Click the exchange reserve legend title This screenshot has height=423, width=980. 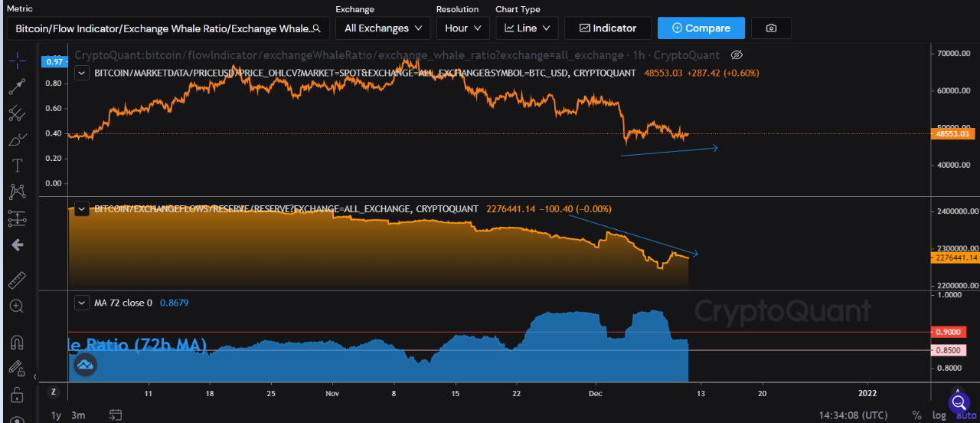pyautogui.click(x=286, y=208)
